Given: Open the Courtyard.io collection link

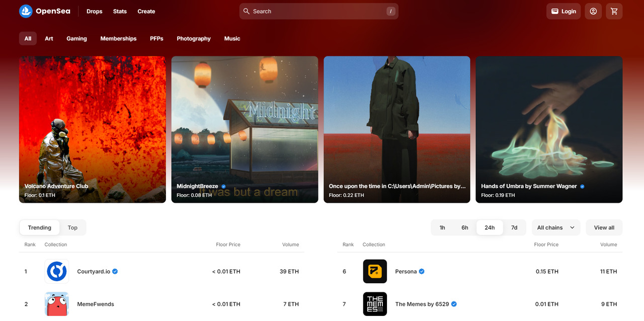Looking at the screenshot, I should pos(94,271).
